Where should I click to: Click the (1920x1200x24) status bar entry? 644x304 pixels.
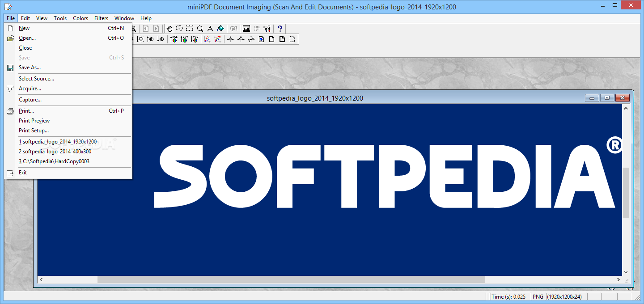pos(565,297)
